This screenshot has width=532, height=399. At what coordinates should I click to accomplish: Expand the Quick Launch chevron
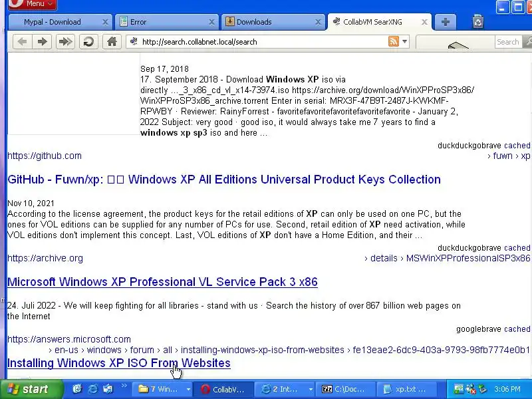(x=124, y=386)
